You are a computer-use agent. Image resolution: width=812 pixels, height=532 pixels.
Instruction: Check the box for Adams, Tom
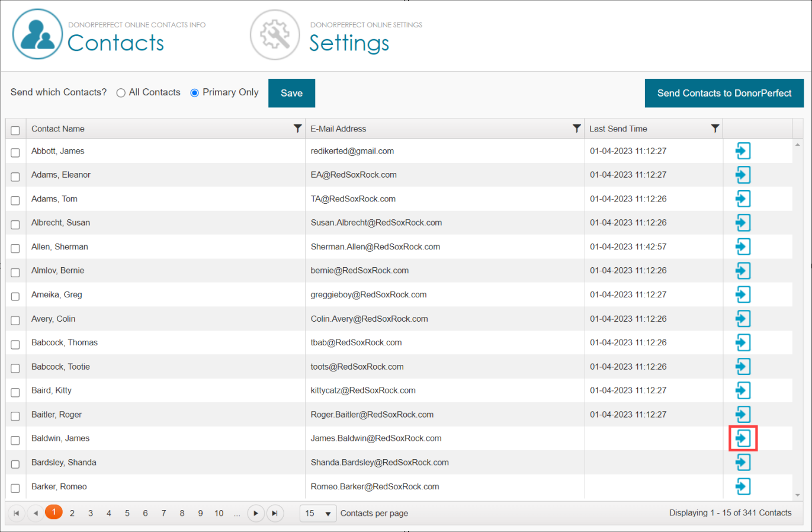tap(15, 201)
